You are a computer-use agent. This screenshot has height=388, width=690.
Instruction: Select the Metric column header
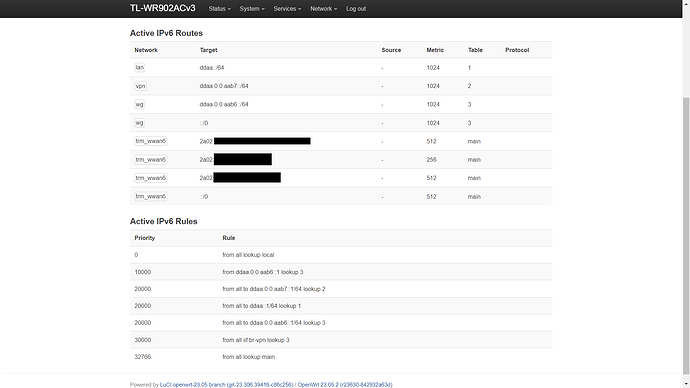pyautogui.click(x=435, y=50)
